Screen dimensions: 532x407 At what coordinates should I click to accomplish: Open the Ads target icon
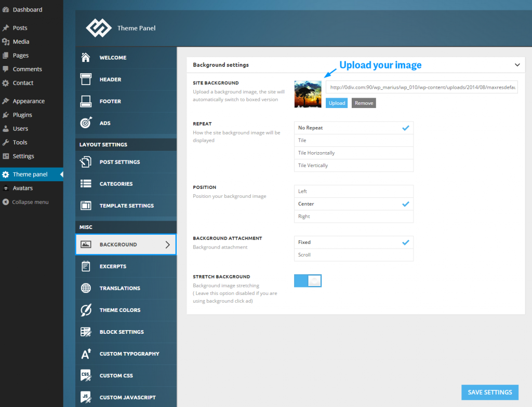[86, 123]
